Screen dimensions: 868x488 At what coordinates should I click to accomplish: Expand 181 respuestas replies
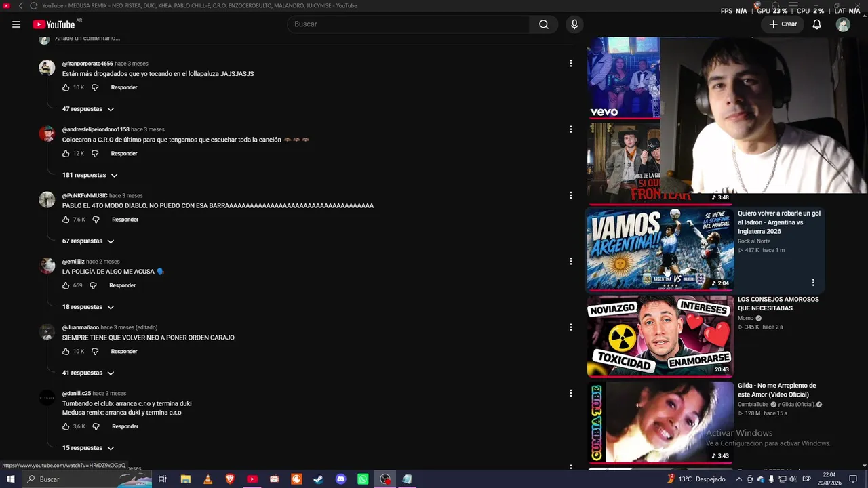tap(90, 175)
